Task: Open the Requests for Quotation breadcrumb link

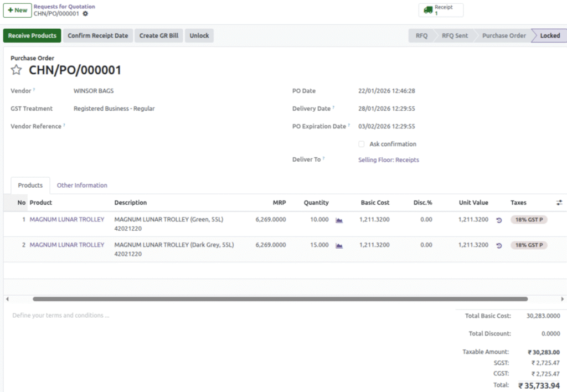Action: pyautogui.click(x=64, y=6)
